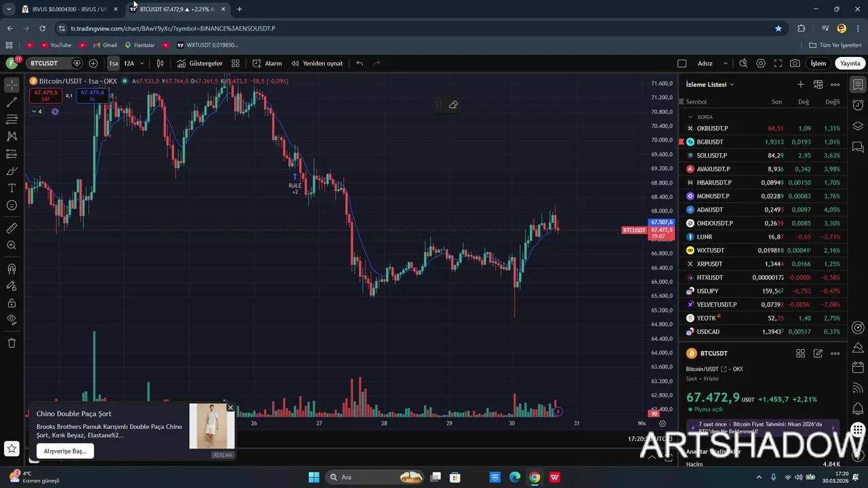Open the Bitcoin Fiyat Tahmini news link
Screen dimensions: 868x488
point(763,428)
